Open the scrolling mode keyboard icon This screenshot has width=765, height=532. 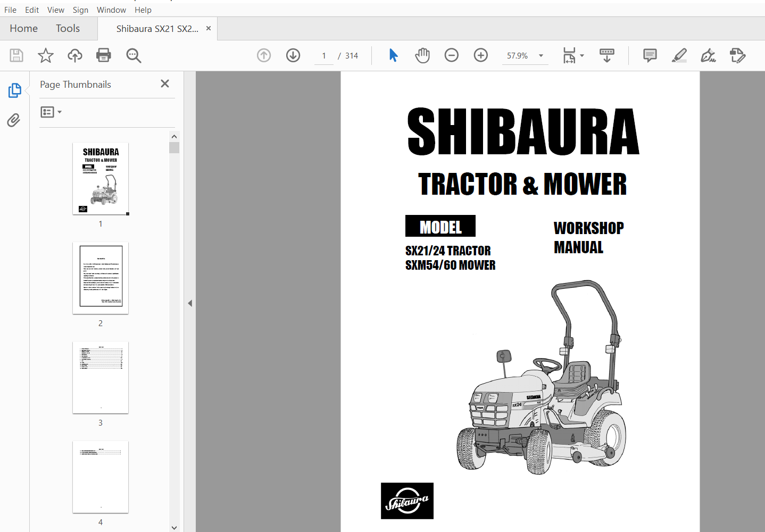[x=607, y=55]
